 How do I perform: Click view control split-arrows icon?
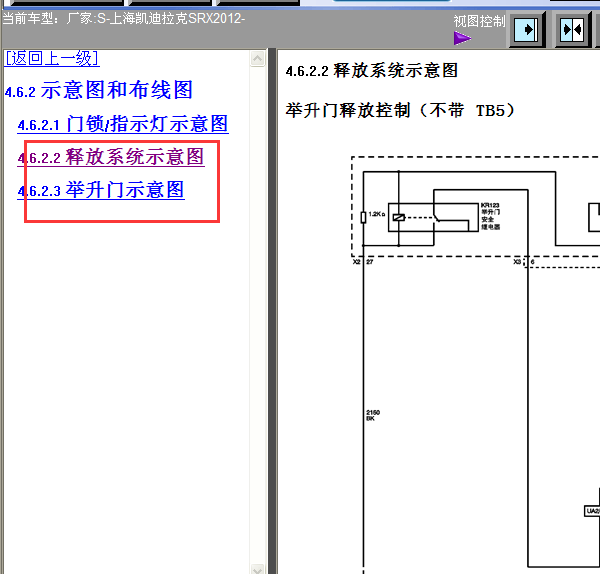coord(572,29)
